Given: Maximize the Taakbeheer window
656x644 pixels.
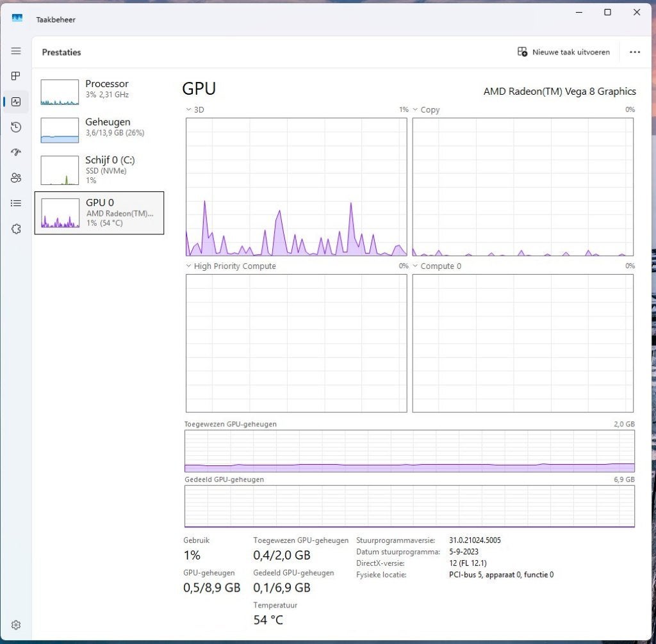Looking at the screenshot, I should point(608,13).
